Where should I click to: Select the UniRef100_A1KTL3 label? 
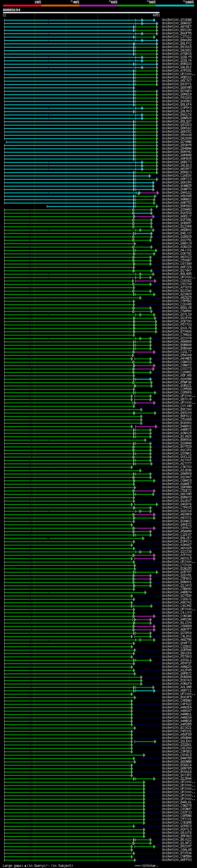tap(176, 829)
